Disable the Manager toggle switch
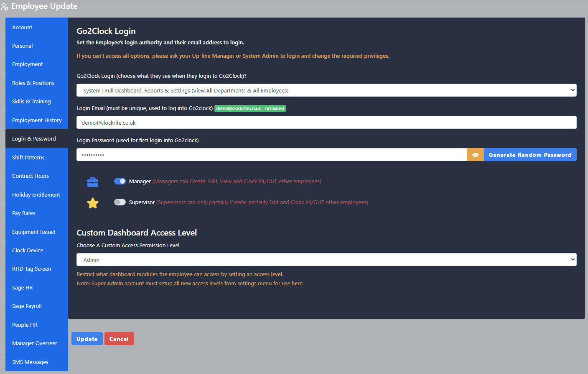The height and width of the screenshot is (374, 588). [x=120, y=181]
